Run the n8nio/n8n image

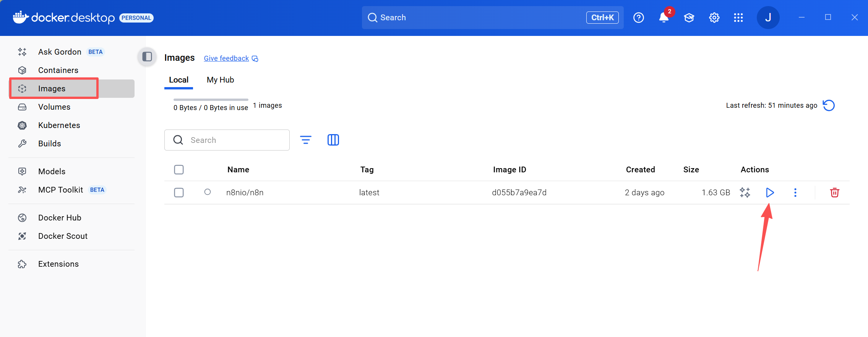click(x=770, y=193)
